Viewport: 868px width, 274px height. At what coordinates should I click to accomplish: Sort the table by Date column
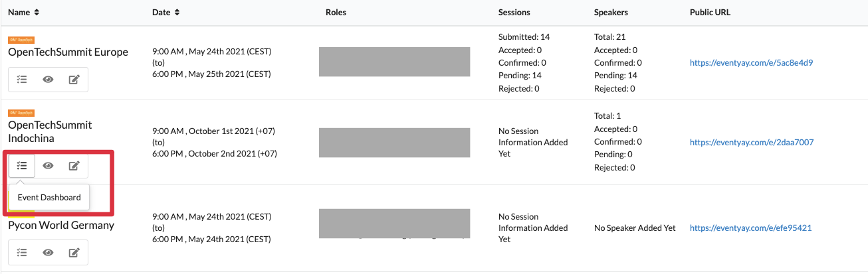[x=166, y=12]
